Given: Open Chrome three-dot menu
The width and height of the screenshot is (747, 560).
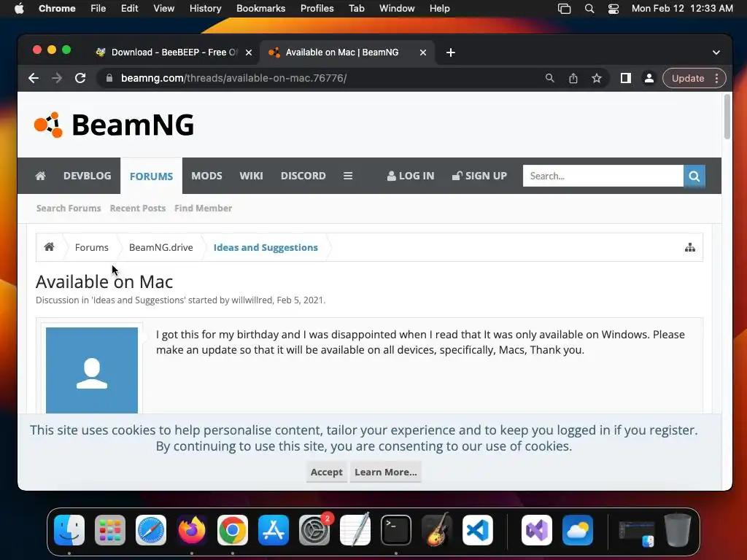Looking at the screenshot, I should pos(716,78).
